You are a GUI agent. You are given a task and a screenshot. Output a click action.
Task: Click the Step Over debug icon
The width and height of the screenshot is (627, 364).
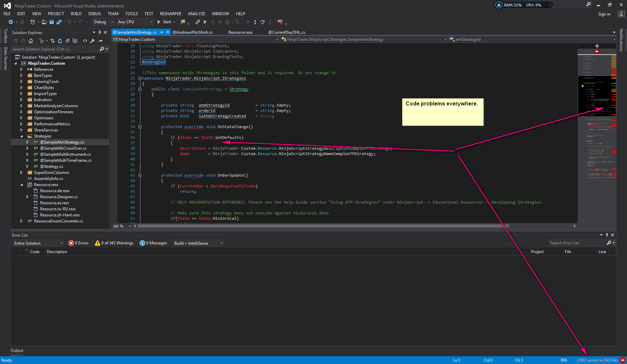coord(262,22)
